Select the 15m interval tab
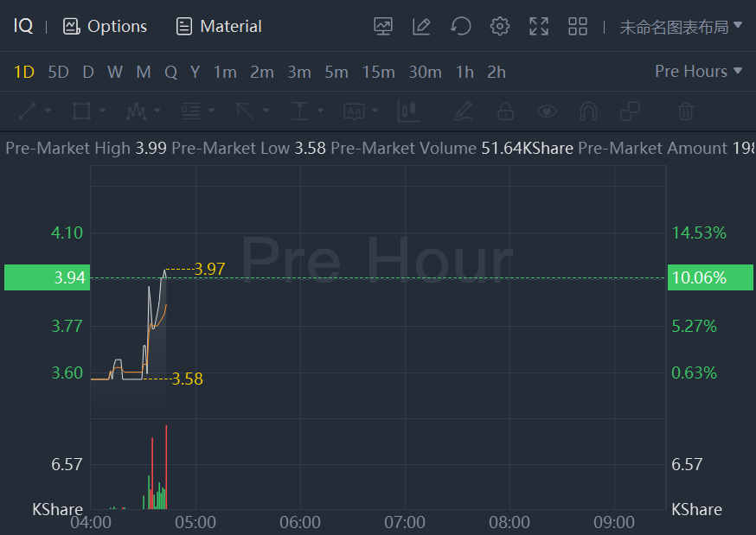The width and height of the screenshot is (756, 535). pos(378,72)
